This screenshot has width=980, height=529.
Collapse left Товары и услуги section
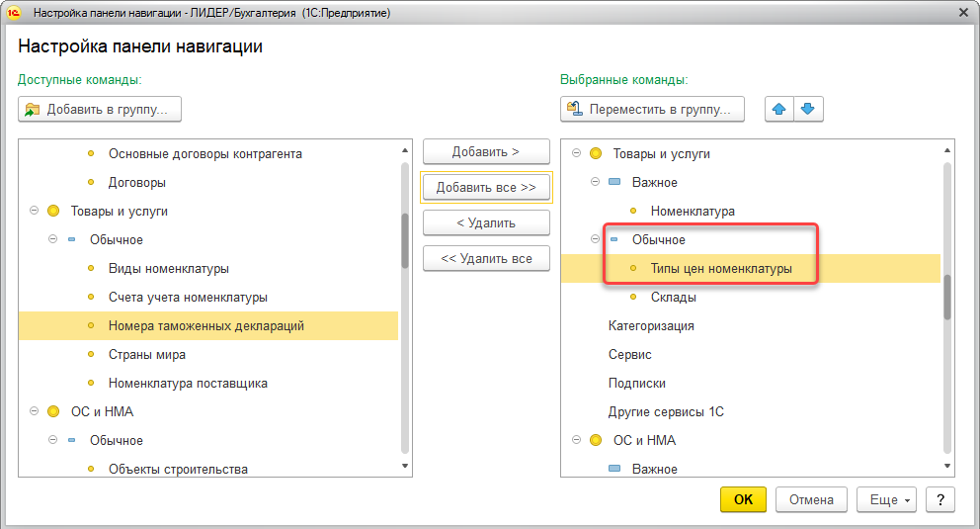click(35, 211)
